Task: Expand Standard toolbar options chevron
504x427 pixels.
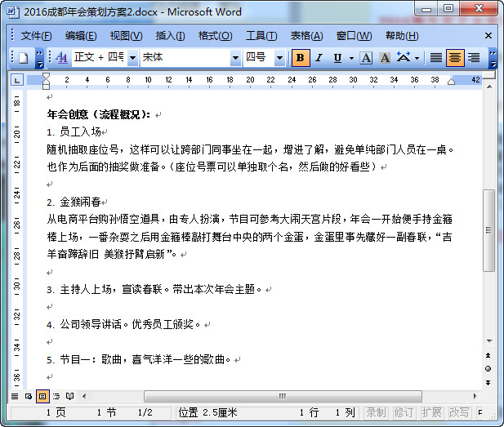Action: tap(39, 59)
